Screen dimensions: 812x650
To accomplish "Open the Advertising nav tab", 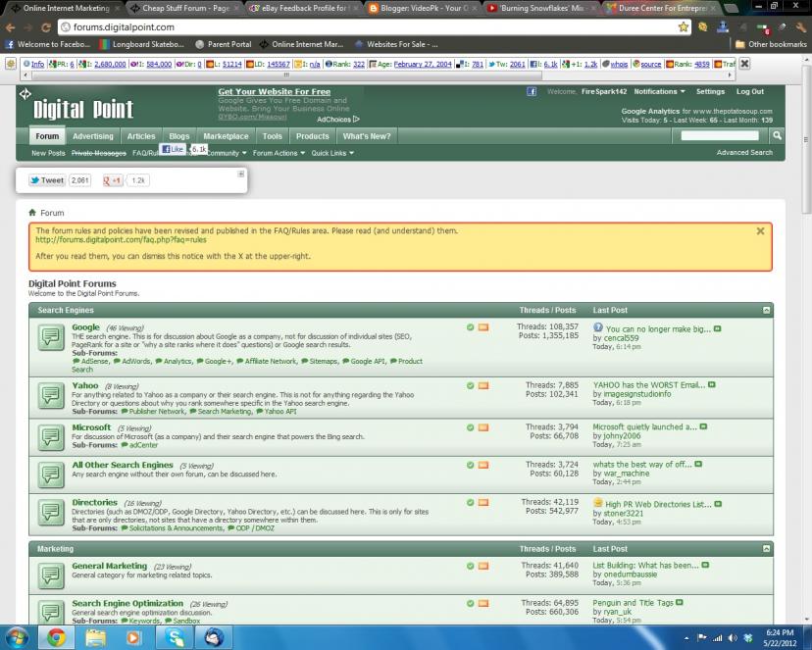I will [93, 136].
